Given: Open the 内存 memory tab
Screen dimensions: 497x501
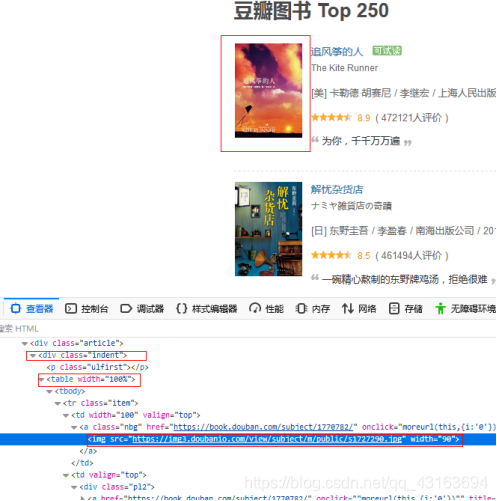Looking at the screenshot, I should click(313, 308).
